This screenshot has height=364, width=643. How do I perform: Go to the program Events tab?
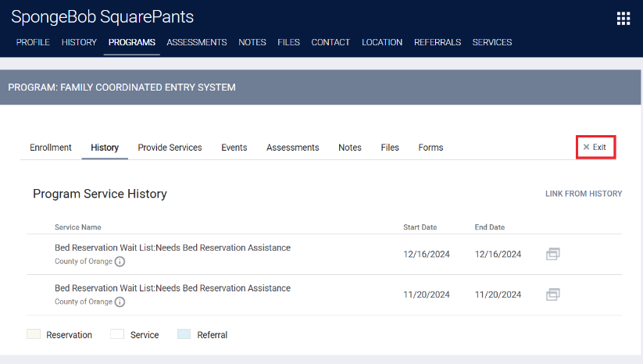tap(234, 148)
